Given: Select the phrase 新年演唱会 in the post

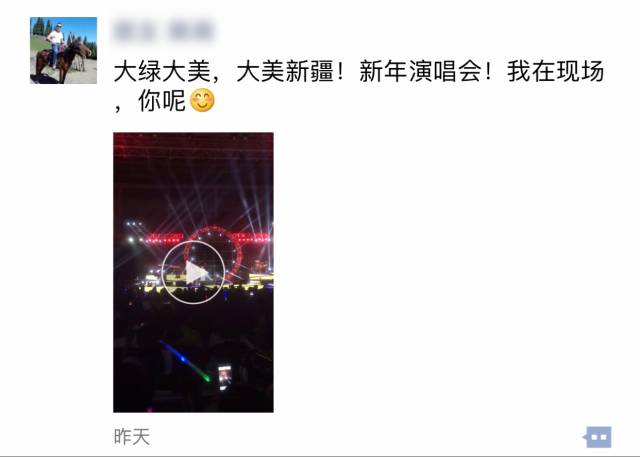Looking at the screenshot, I should click(x=421, y=71).
